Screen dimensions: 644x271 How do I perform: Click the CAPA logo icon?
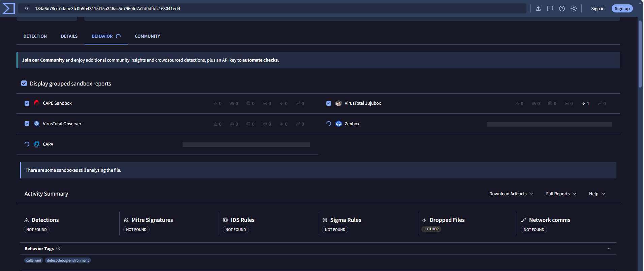click(x=37, y=144)
